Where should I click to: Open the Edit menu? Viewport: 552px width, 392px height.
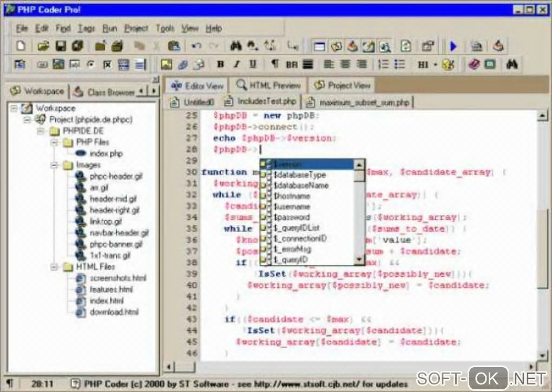(x=42, y=29)
